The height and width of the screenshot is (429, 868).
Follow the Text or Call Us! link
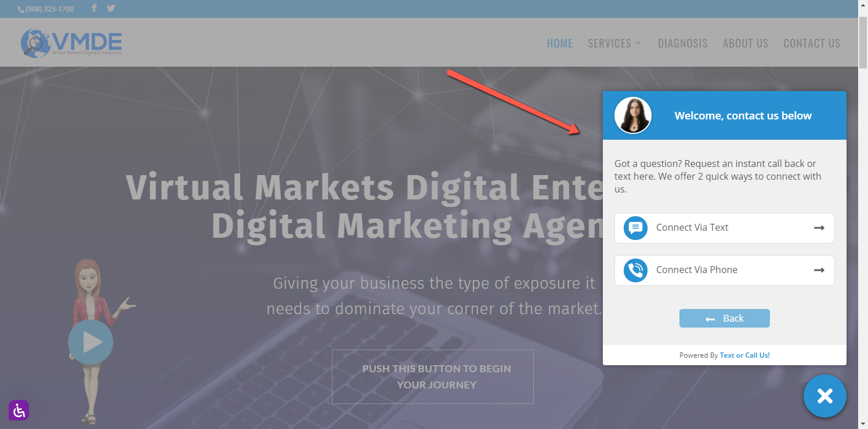[744, 355]
